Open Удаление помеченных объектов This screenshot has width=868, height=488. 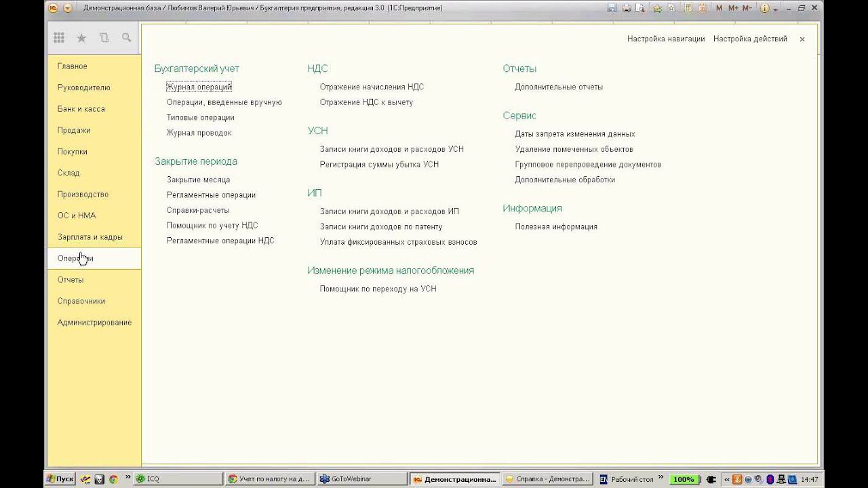[x=574, y=149]
